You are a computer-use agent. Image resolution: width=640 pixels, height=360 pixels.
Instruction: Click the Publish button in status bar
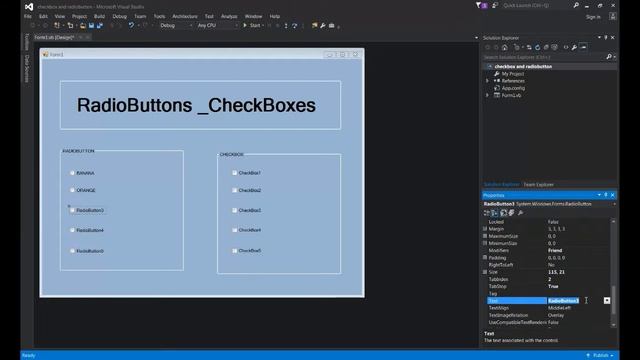click(x=600, y=355)
